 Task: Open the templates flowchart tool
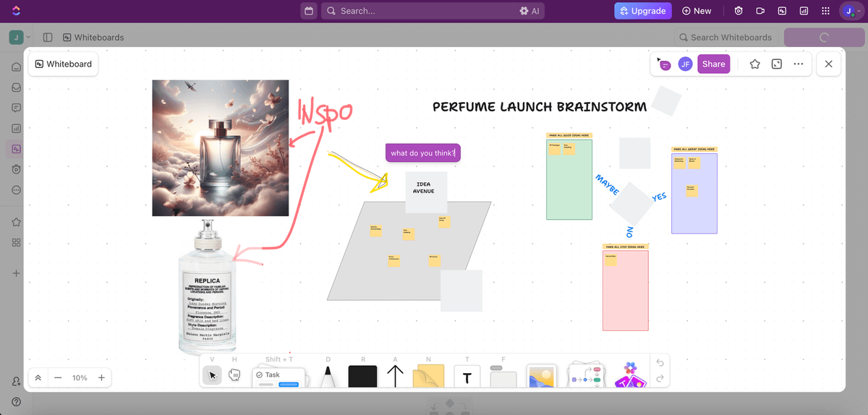pyautogui.click(x=585, y=377)
